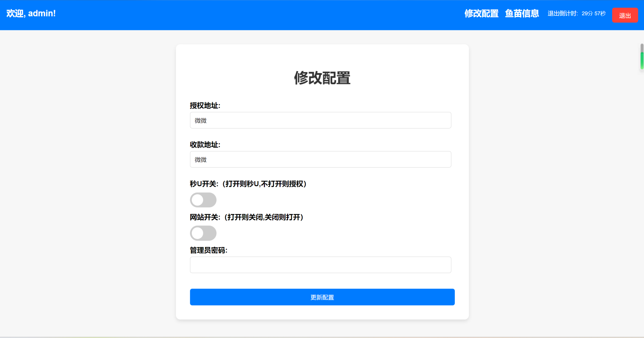Select the 微微 text in 授权地址 field

coord(200,120)
